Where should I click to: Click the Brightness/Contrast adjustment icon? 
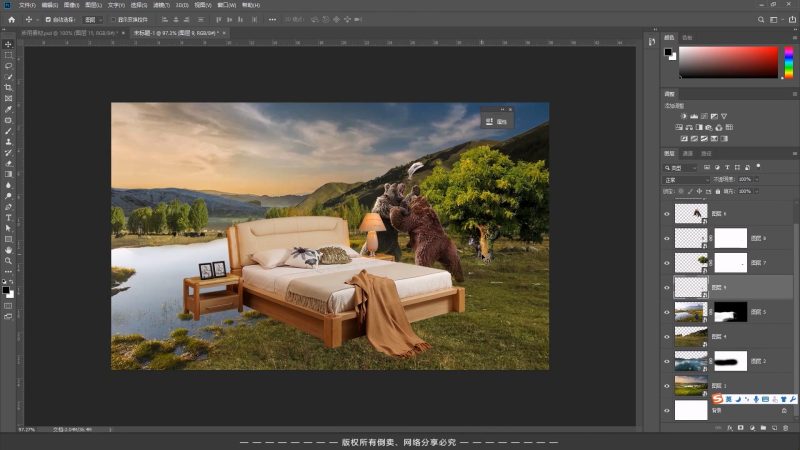[683, 116]
